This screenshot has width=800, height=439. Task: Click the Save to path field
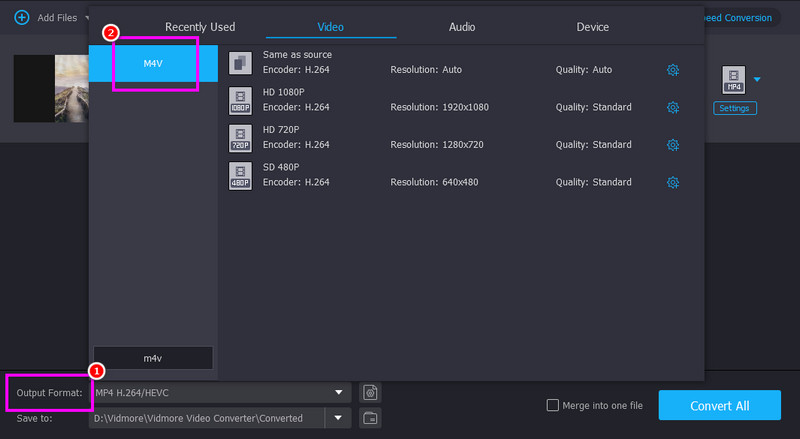pos(207,418)
